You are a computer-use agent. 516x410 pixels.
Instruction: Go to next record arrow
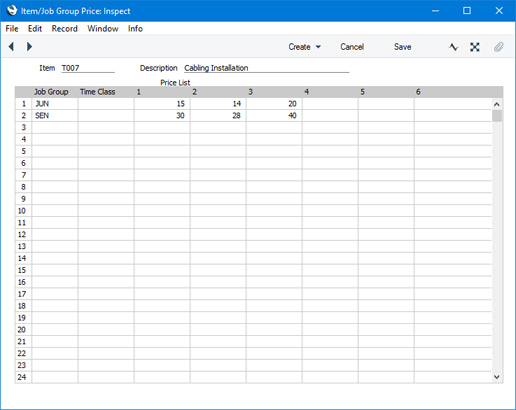pos(29,46)
